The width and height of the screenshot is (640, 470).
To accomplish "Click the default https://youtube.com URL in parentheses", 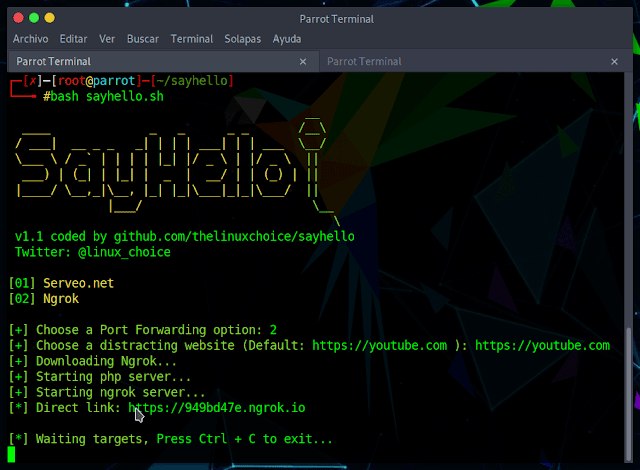I will click(380, 346).
